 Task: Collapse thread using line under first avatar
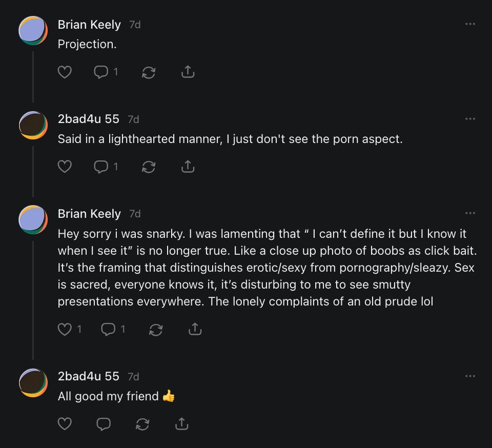pos(33,77)
